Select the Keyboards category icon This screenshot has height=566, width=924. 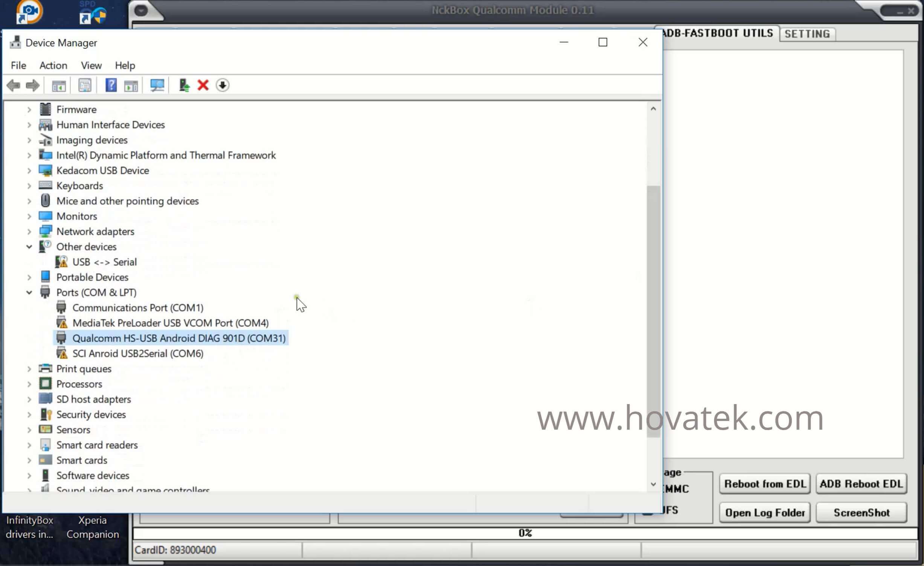click(x=45, y=185)
